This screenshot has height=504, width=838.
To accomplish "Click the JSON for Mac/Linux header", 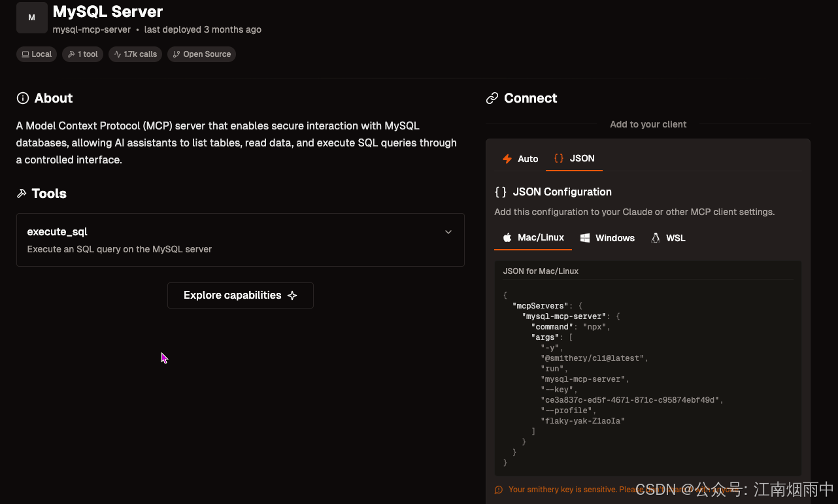I will coord(541,271).
